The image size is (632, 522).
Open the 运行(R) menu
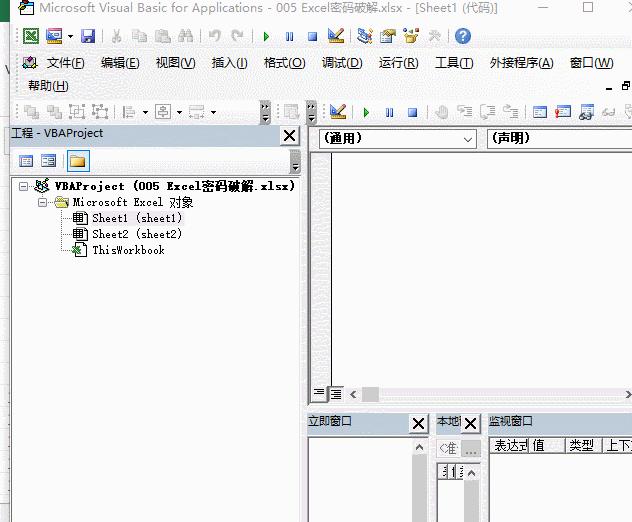tap(398, 63)
